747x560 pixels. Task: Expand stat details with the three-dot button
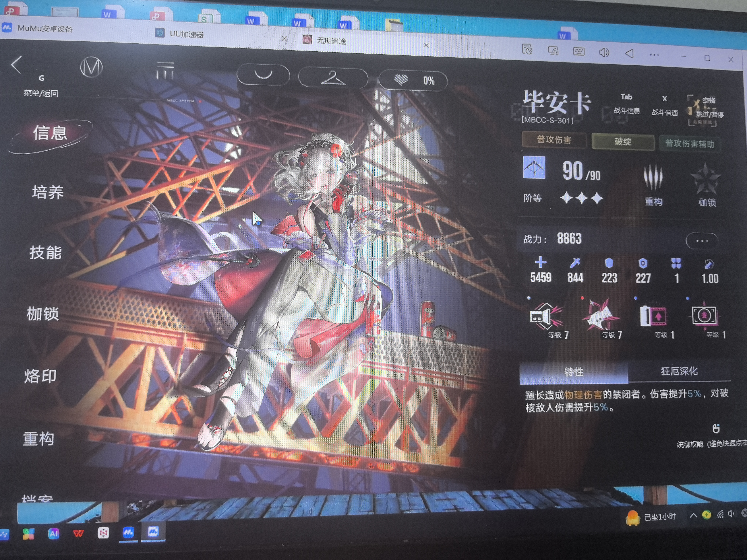click(702, 241)
